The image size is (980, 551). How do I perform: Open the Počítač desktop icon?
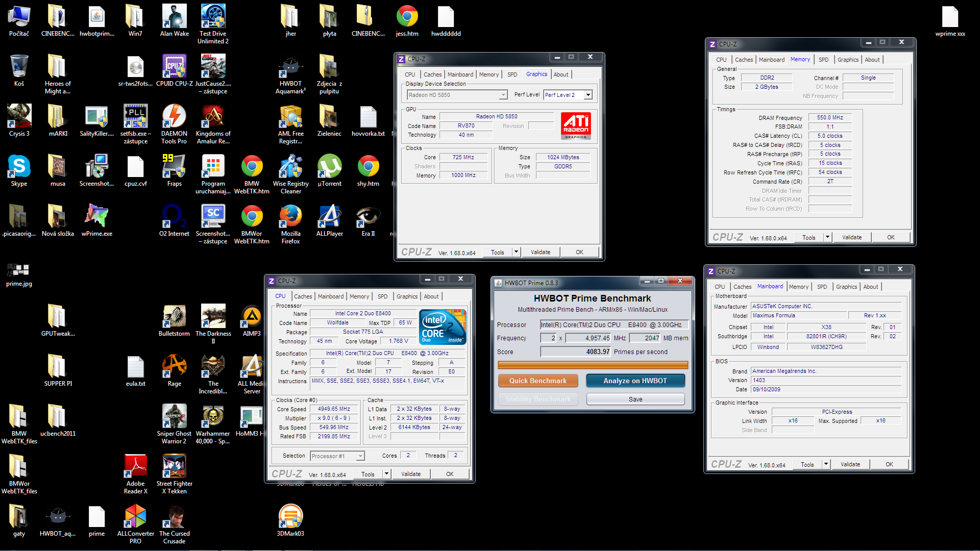coord(19,20)
